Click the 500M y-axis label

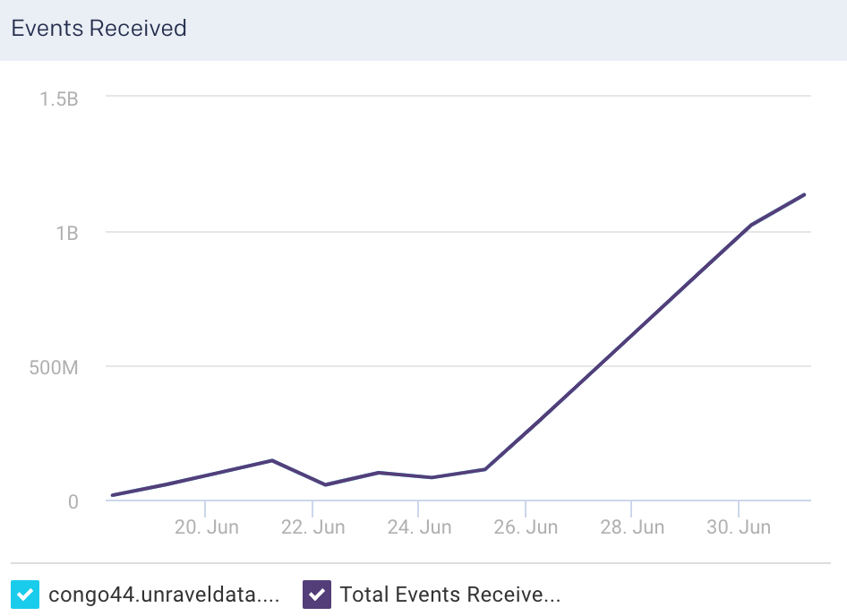pyautogui.click(x=54, y=367)
